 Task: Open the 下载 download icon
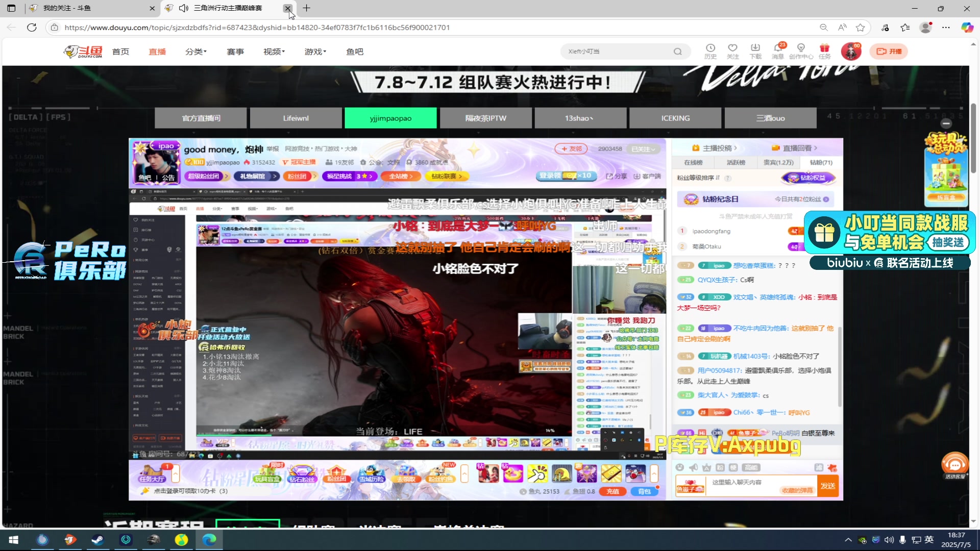(x=755, y=51)
